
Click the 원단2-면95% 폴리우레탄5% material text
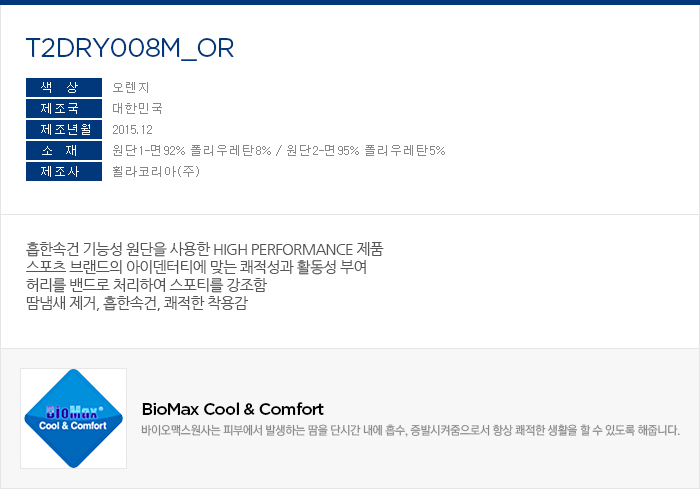tap(365, 150)
